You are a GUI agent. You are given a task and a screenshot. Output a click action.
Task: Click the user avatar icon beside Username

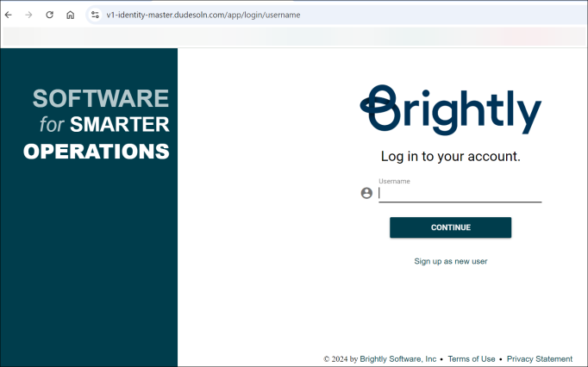click(366, 193)
